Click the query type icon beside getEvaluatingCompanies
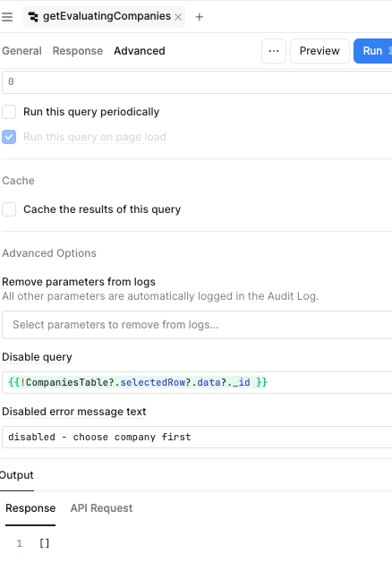 [33, 17]
